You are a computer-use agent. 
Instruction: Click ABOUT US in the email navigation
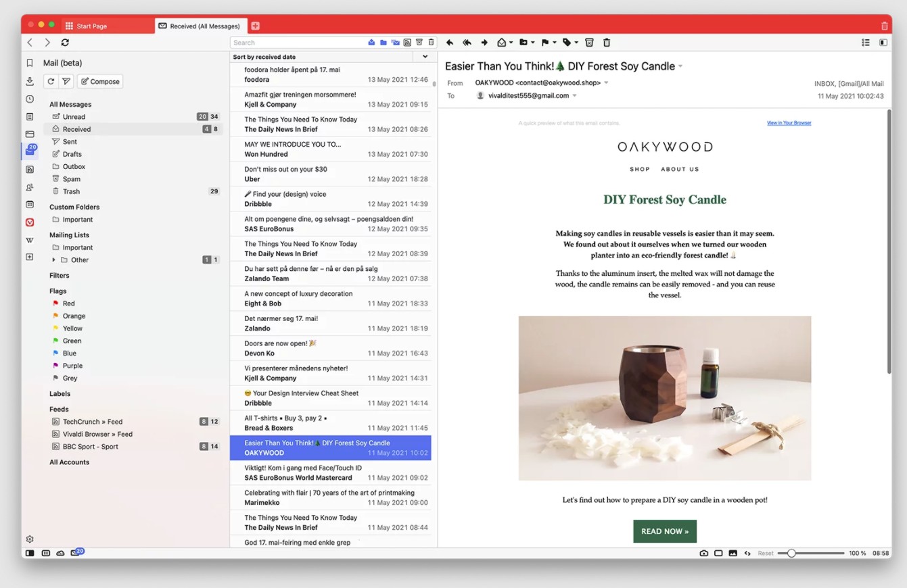pyautogui.click(x=680, y=169)
